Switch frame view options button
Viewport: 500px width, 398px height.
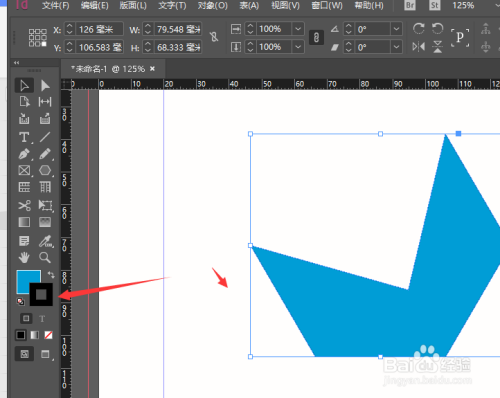pos(24,354)
